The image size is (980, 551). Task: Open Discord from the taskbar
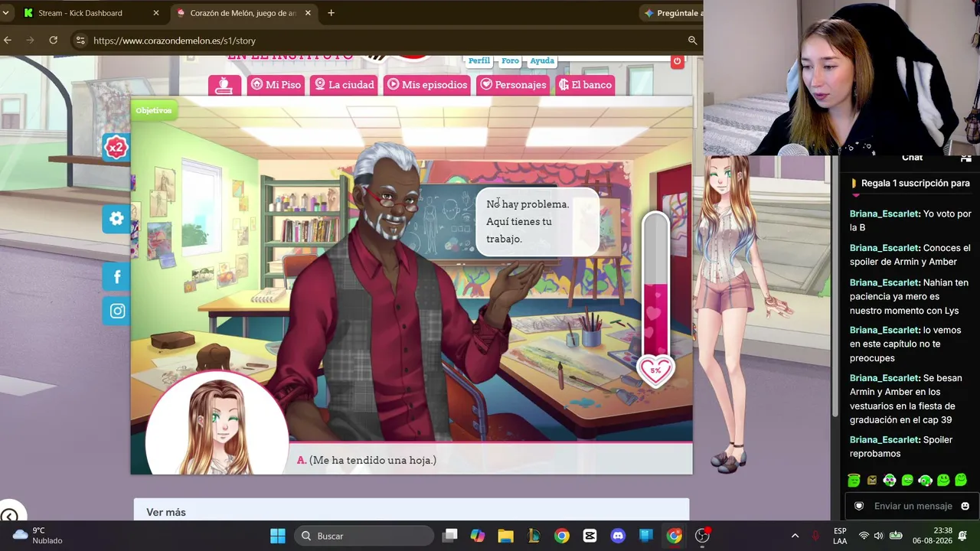pos(618,536)
